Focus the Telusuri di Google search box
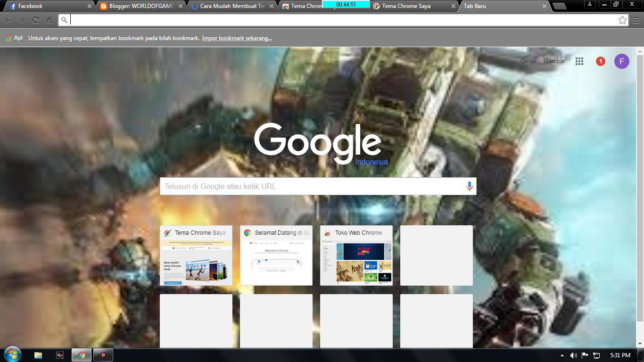Viewport: 644px width, 362px height. 318,186
